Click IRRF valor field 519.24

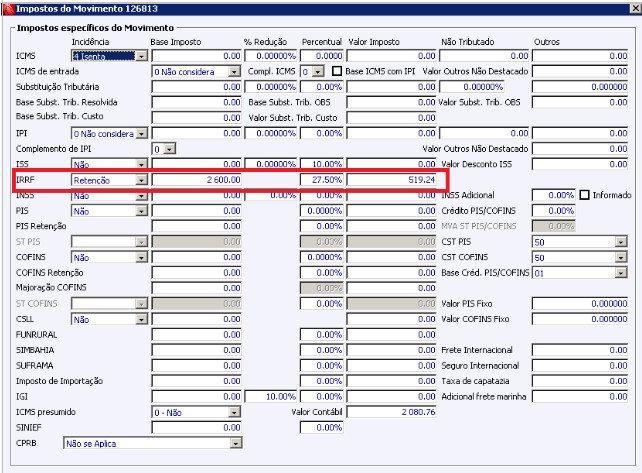point(391,180)
